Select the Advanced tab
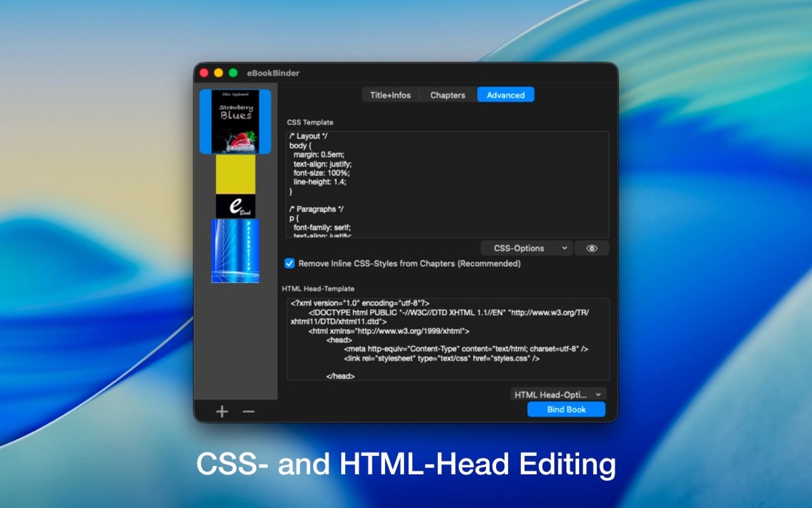The height and width of the screenshot is (508, 812). point(505,95)
